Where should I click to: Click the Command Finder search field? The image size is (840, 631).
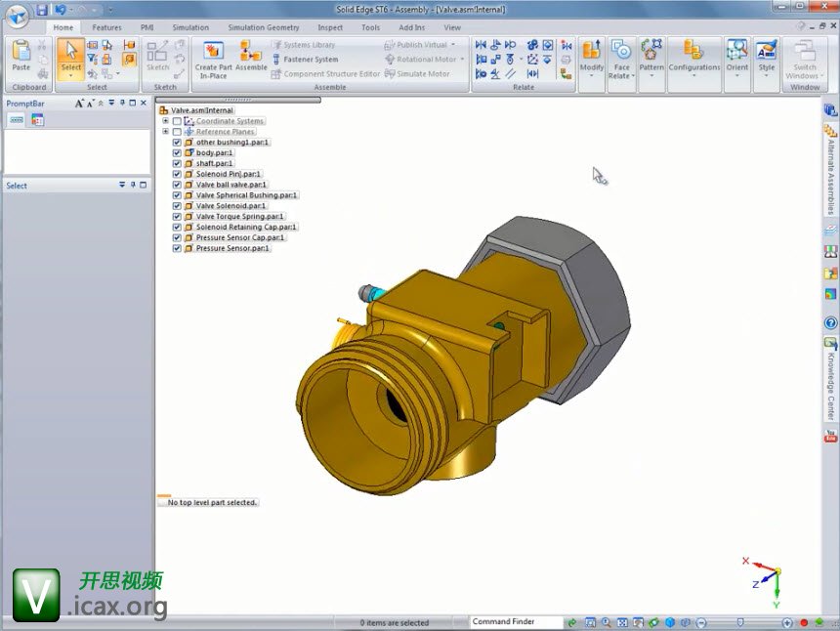pos(515,621)
